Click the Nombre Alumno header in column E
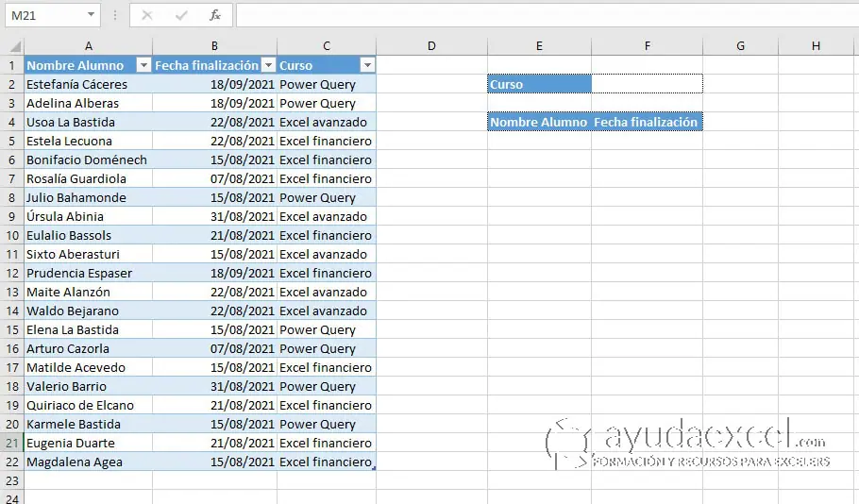The width and height of the screenshot is (859, 504). (539, 122)
